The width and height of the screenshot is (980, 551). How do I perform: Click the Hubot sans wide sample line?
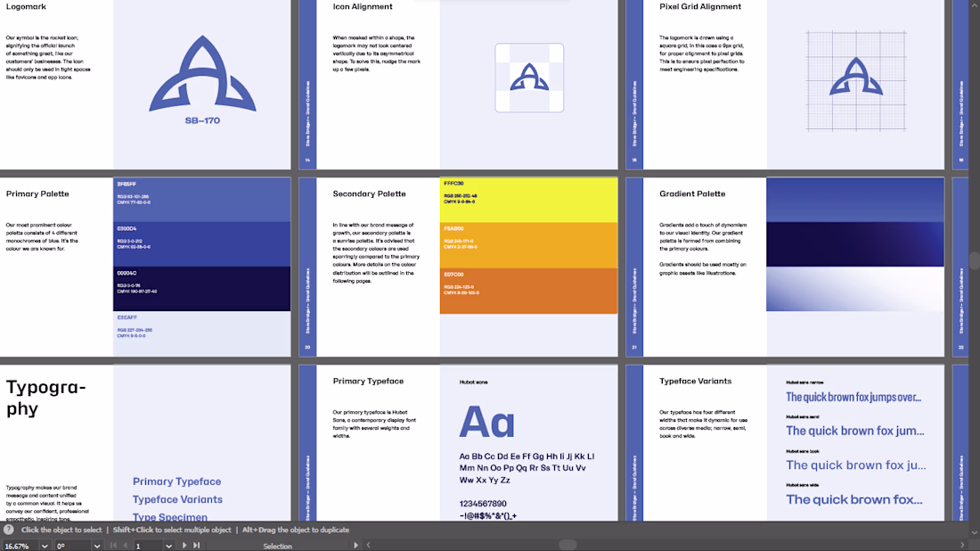[x=853, y=499]
